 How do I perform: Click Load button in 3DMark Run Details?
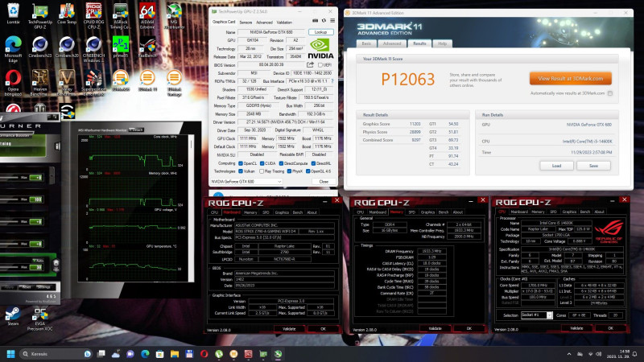(x=556, y=166)
